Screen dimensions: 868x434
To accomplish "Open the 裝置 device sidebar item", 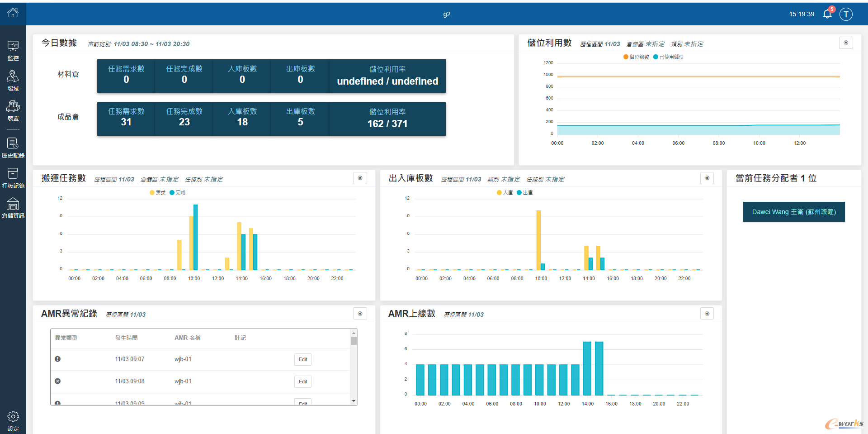I will [13, 111].
